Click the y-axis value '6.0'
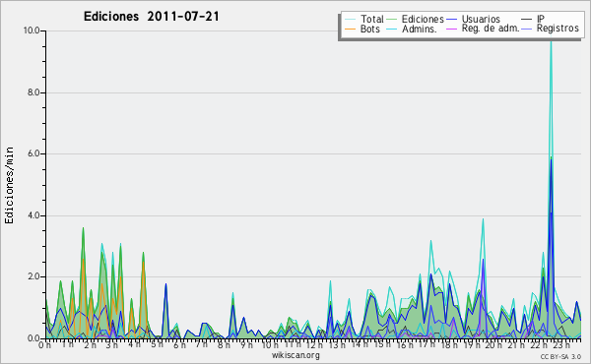This screenshot has width=591, height=364. point(33,153)
